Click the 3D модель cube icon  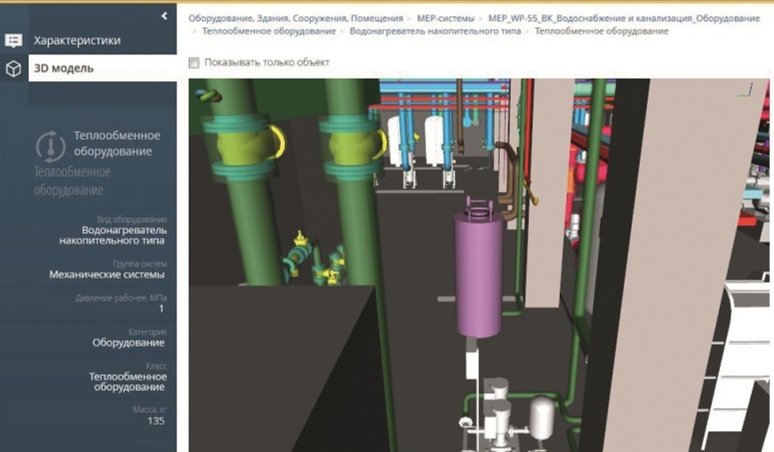pos(13,68)
